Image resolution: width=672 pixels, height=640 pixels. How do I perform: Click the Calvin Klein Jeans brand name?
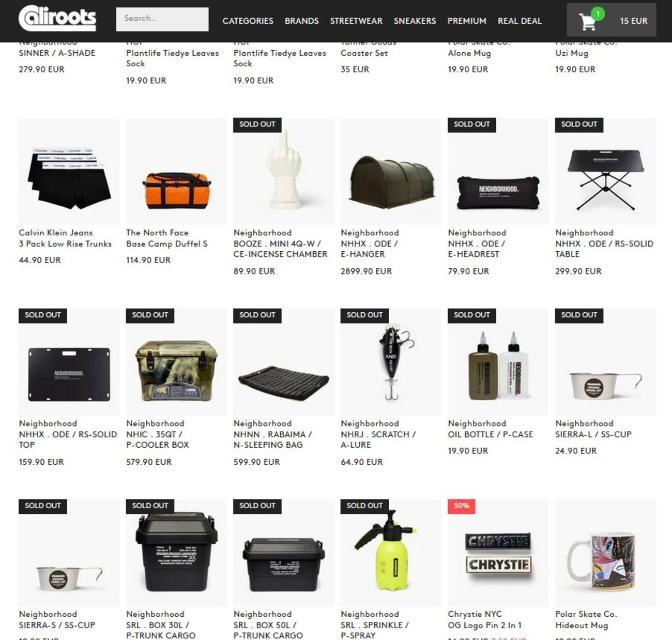click(x=56, y=233)
